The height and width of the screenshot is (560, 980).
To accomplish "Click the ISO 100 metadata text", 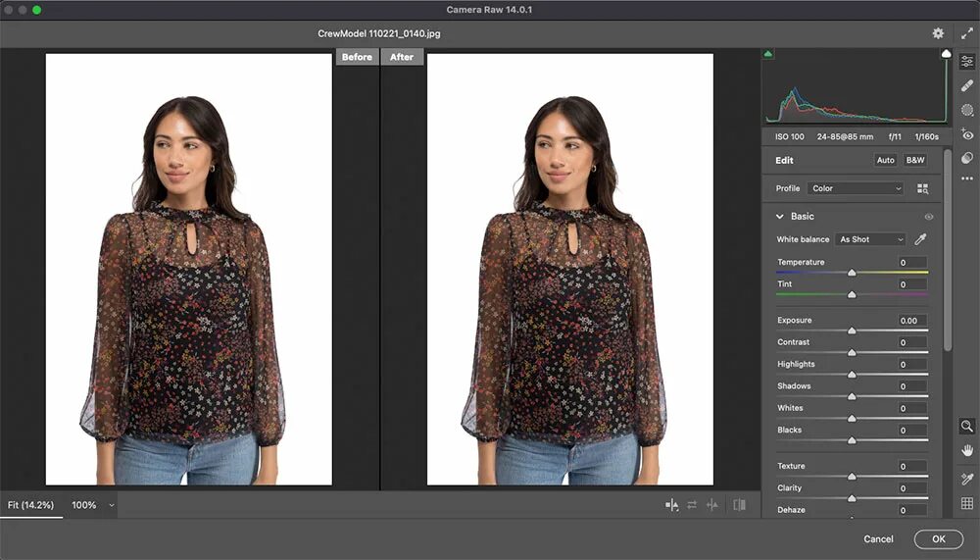I will tap(789, 136).
